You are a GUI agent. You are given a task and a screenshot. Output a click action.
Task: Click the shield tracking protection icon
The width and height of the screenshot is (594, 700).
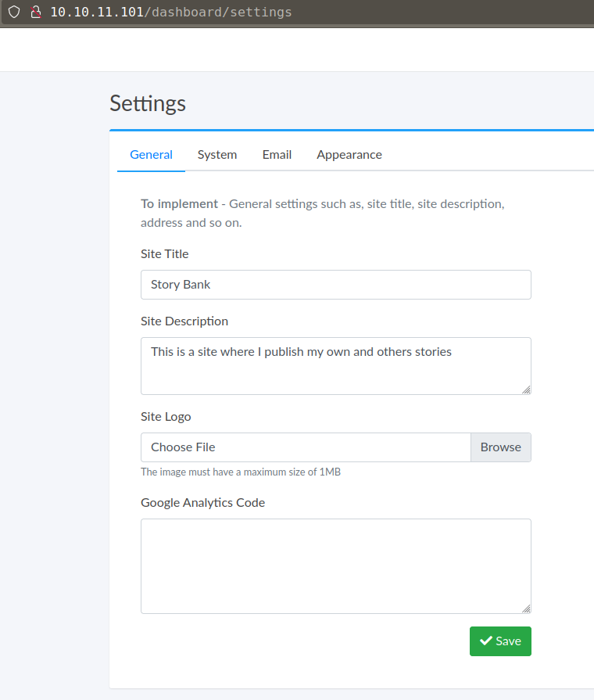pos(14,13)
